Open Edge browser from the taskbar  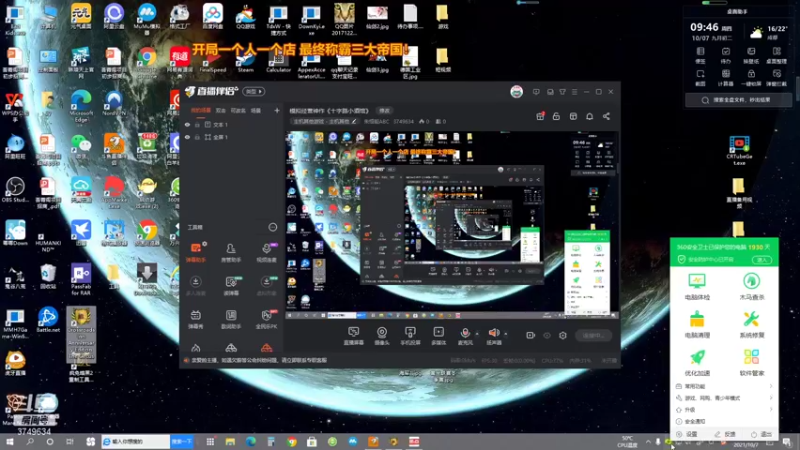tap(251, 441)
